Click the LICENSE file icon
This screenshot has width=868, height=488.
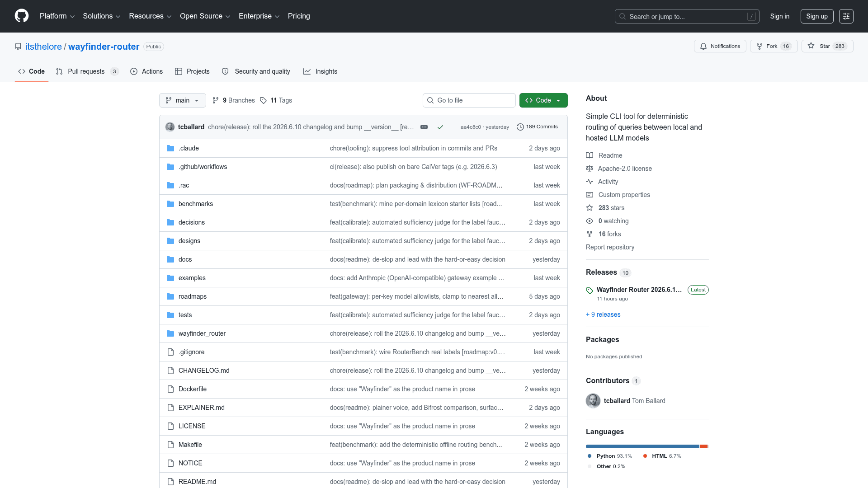tap(170, 426)
